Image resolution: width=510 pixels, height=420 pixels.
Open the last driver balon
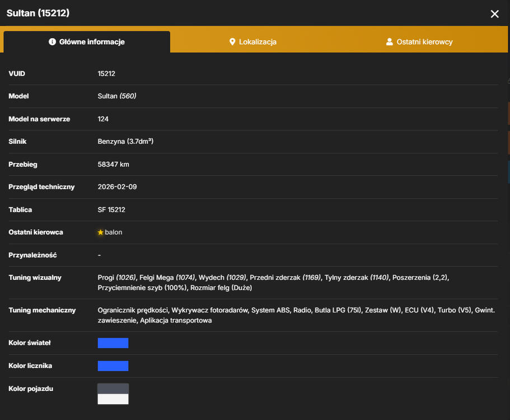coord(114,232)
